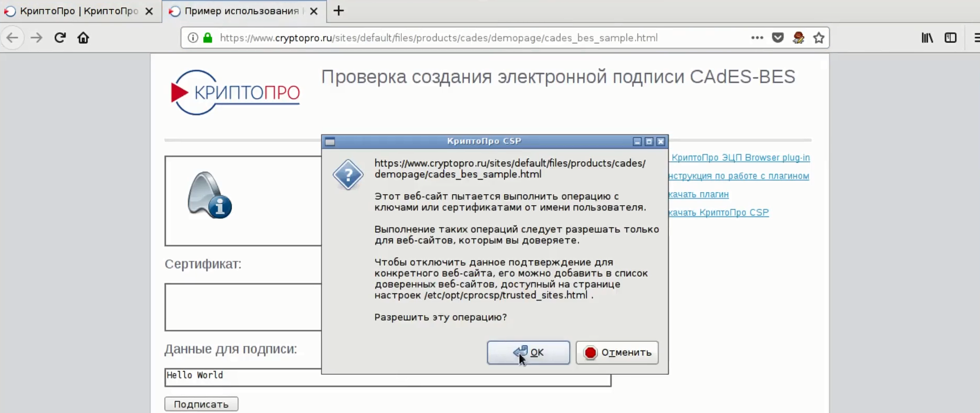
Task: Open a new browser tab
Action: [339, 11]
